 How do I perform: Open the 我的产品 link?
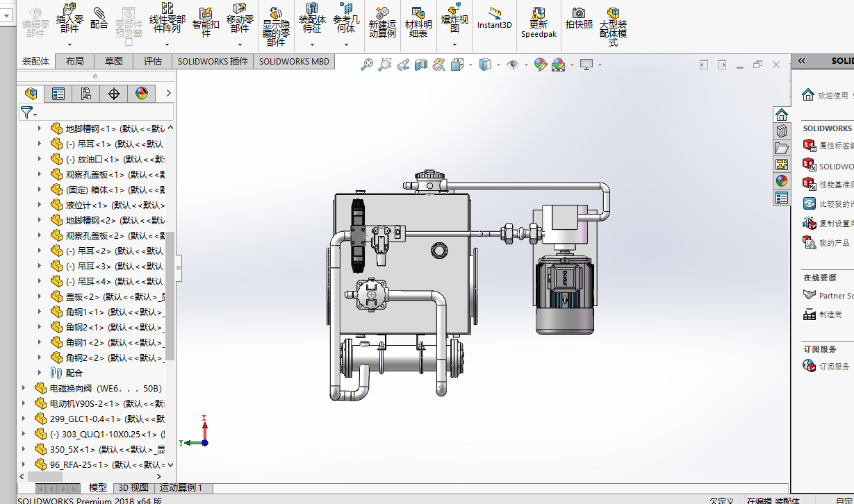pyautogui.click(x=834, y=243)
